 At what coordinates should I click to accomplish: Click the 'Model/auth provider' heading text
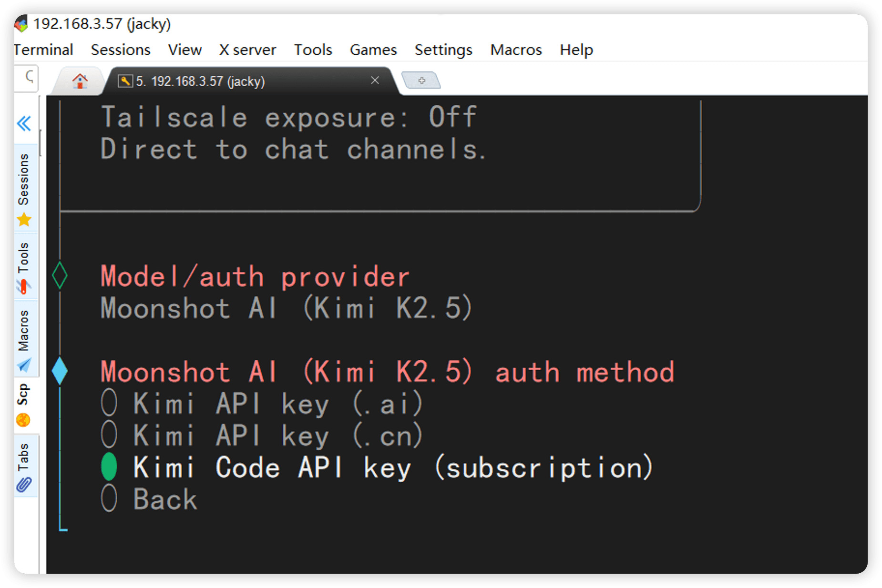255,276
